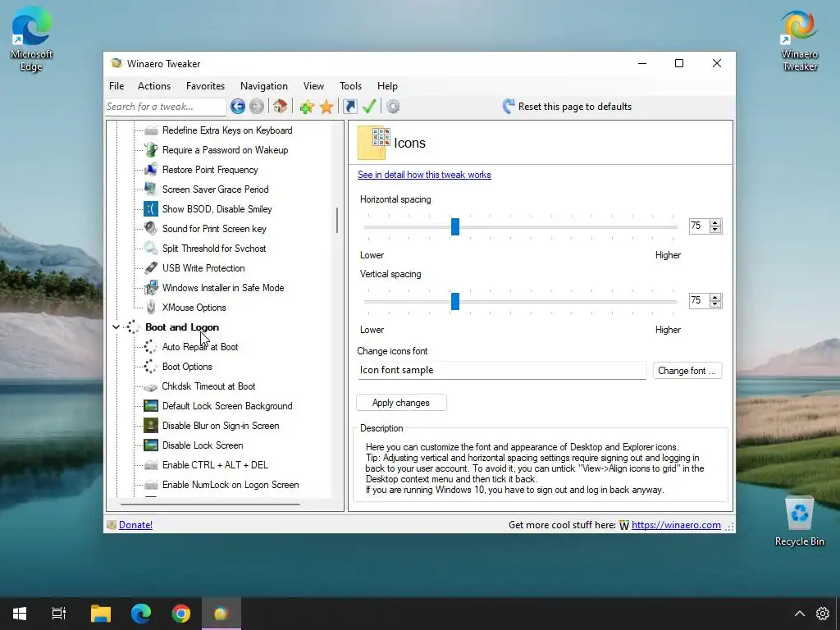Click the shortcut export toolbar icon

click(x=349, y=107)
